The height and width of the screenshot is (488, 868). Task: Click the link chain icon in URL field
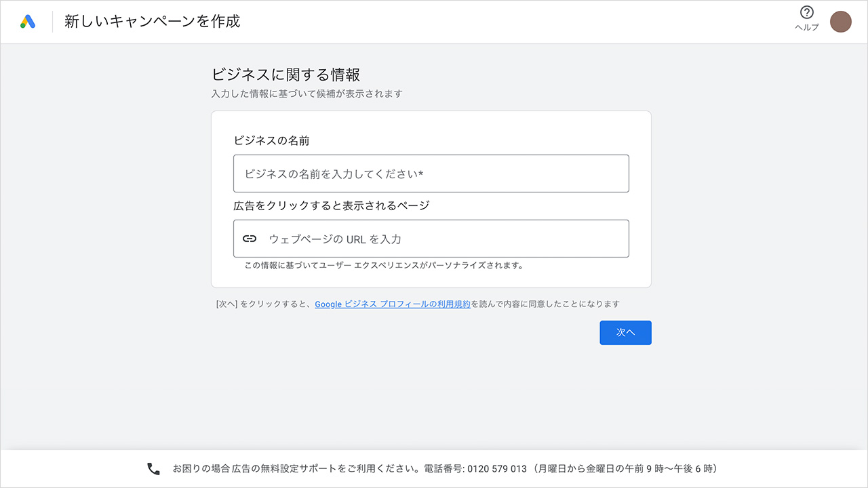pyautogui.click(x=250, y=239)
